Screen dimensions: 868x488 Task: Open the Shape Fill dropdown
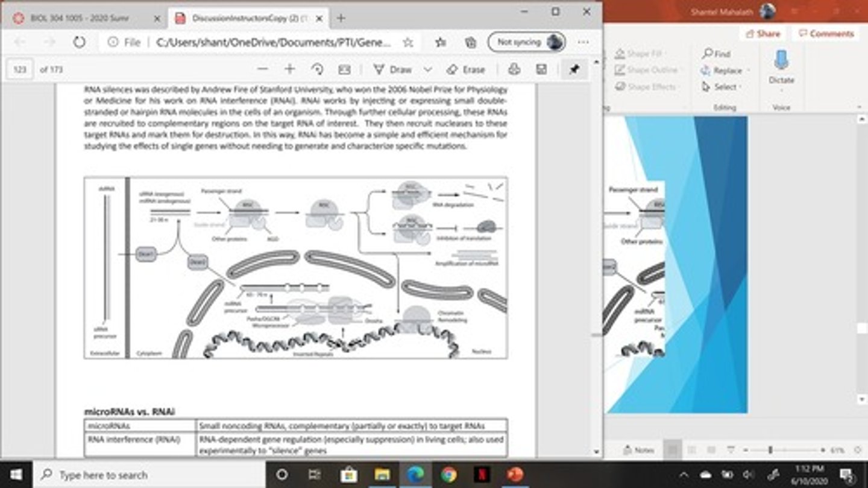641,54
